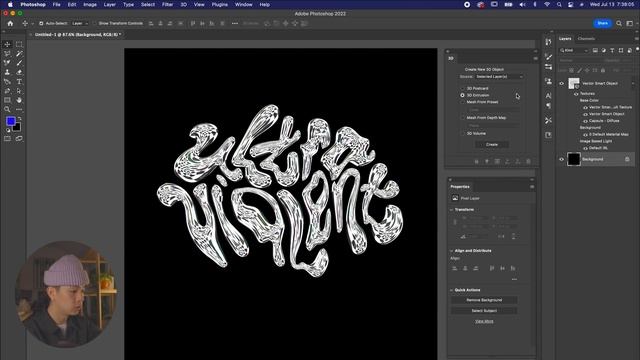Viewport: 640px width, 360px height.
Task: Open the Character panel icon
Action: pos(548,96)
